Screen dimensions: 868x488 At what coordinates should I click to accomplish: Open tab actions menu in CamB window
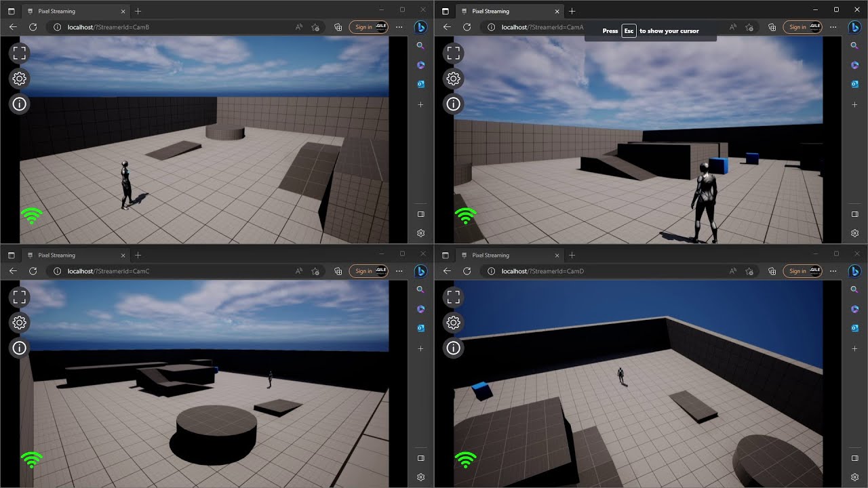(11, 11)
